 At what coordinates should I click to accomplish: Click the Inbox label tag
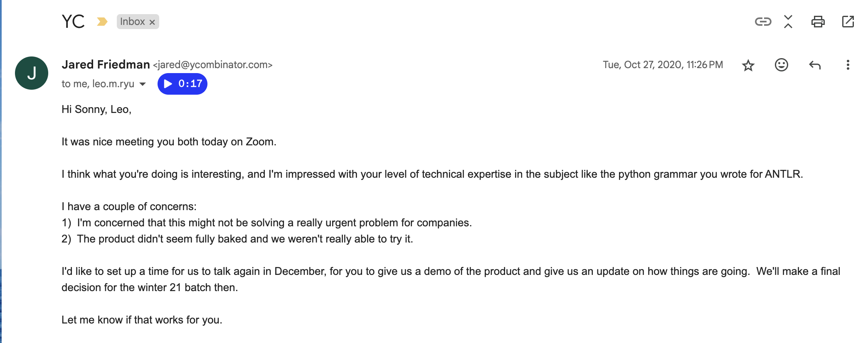tap(132, 22)
